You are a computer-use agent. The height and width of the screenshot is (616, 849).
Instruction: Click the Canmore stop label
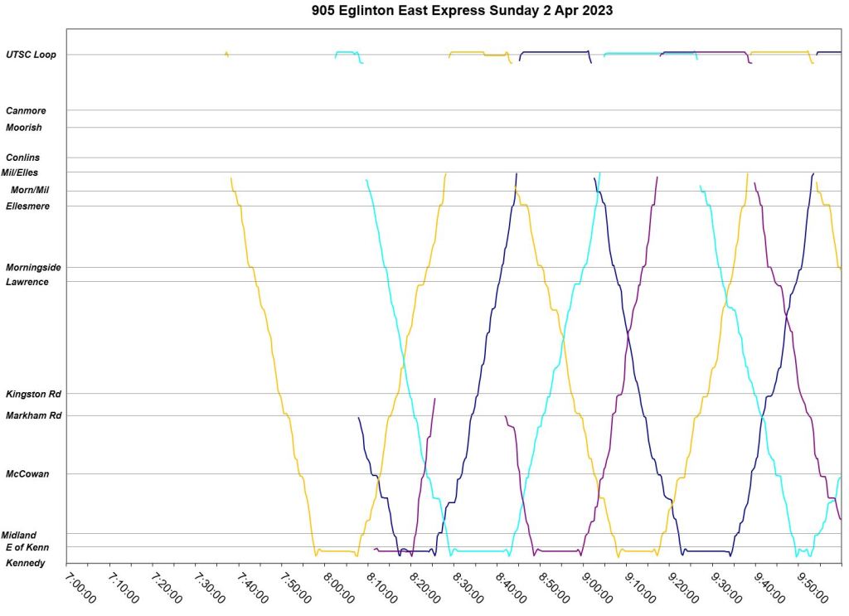26,111
